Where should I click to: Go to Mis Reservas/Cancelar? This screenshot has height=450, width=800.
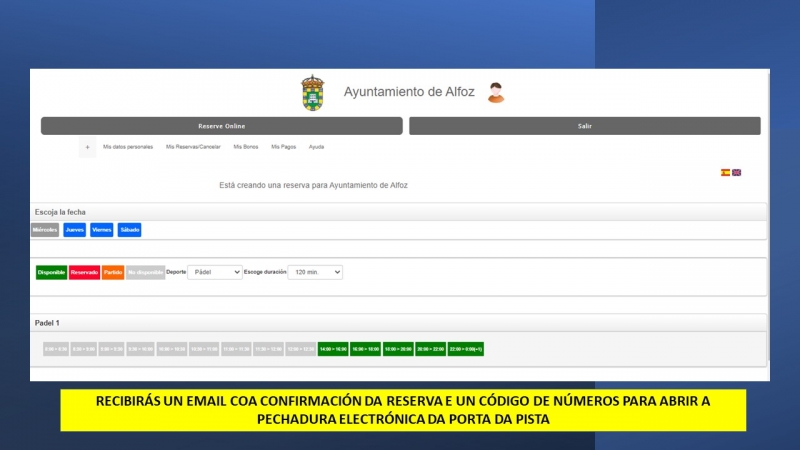[193, 147]
